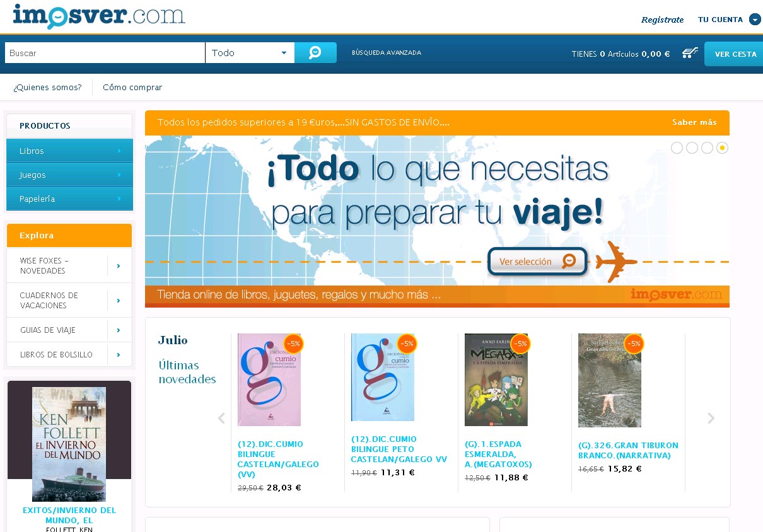This screenshot has width=763, height=532.
Task: Click the Buscar search field
Action: pos(105,53)
